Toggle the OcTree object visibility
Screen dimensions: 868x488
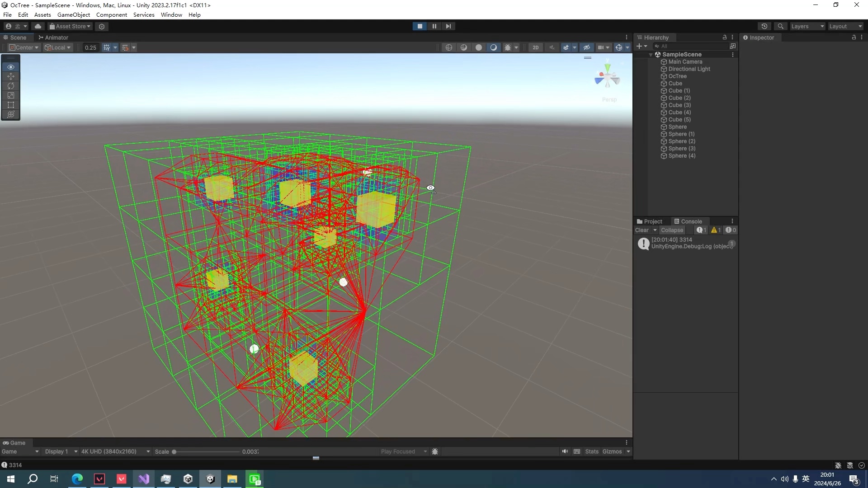(641, 75)
